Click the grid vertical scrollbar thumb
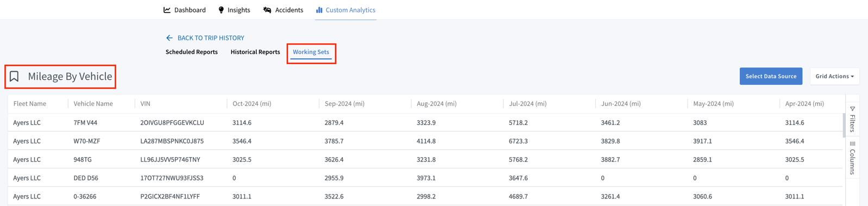This screenshot has height=206, width=868. tap(844, 125)
